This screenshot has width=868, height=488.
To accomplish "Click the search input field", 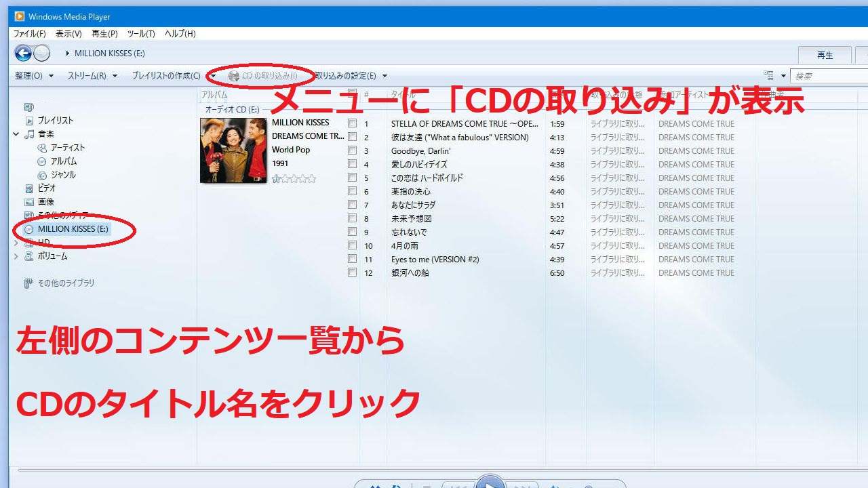I will click(x=829, y=76).
